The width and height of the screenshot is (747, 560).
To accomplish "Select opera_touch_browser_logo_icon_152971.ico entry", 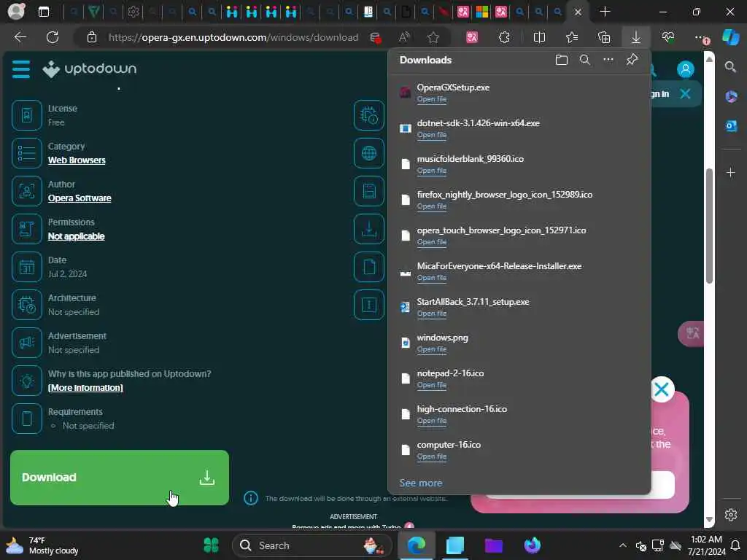I will 519,236.
